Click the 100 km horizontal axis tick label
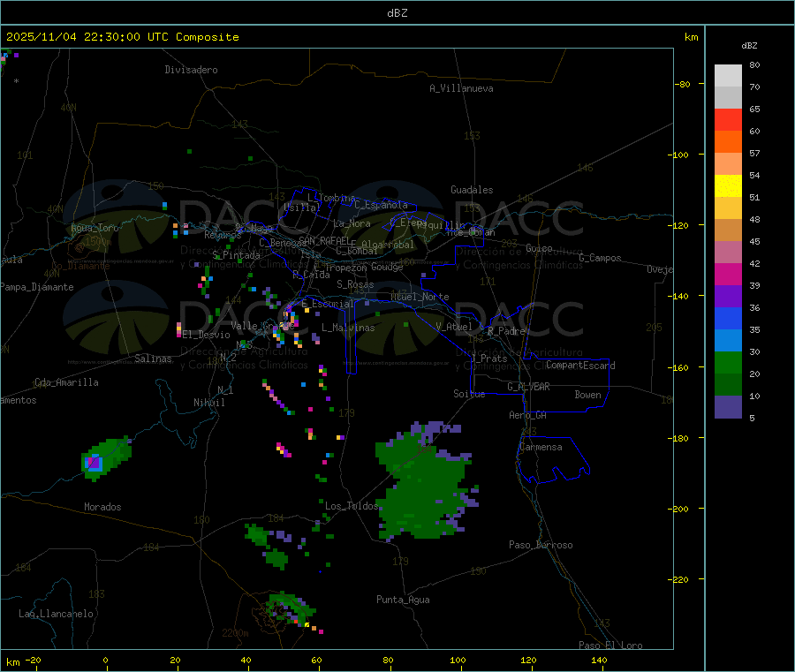Viewport: 795px width, 672px height. point(458,660)
